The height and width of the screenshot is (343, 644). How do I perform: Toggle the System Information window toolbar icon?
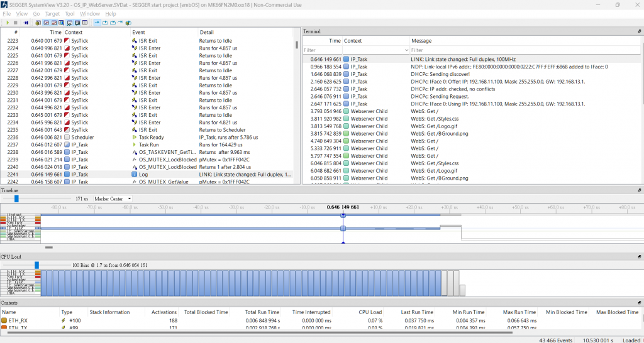tap(38, 23)
